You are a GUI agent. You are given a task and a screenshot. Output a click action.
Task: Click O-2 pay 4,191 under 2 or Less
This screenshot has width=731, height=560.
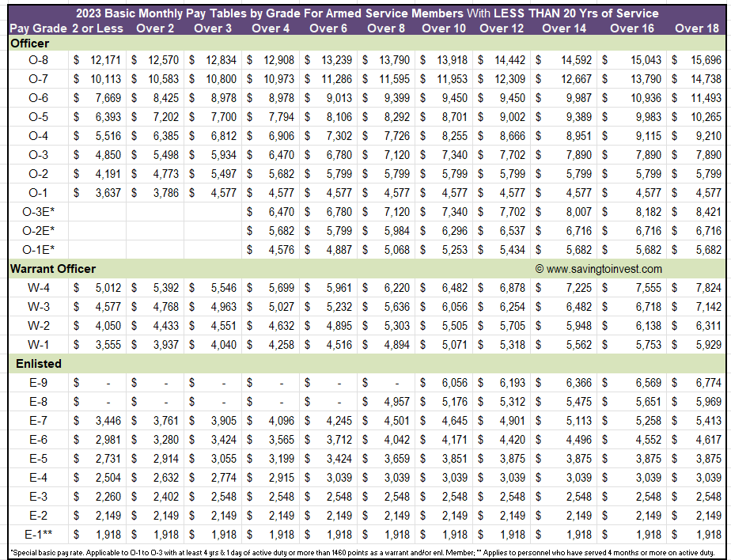[108, 174]
